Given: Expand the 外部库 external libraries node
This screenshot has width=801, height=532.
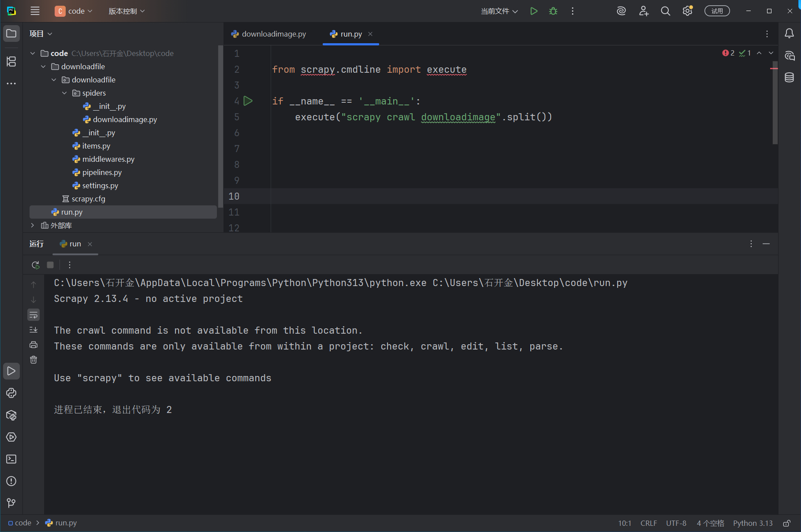Looking at the screenshot, I should tap(33, 225).
